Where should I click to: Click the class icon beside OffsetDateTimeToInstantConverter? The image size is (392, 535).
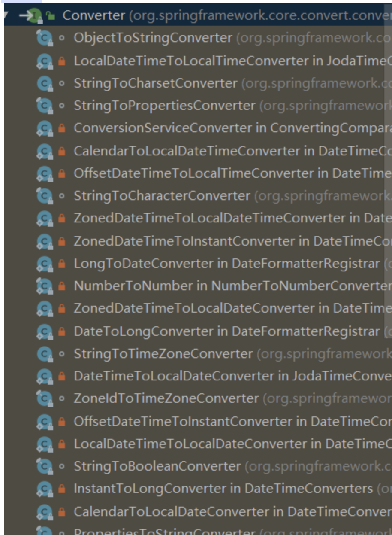click(x=45, y=422)
